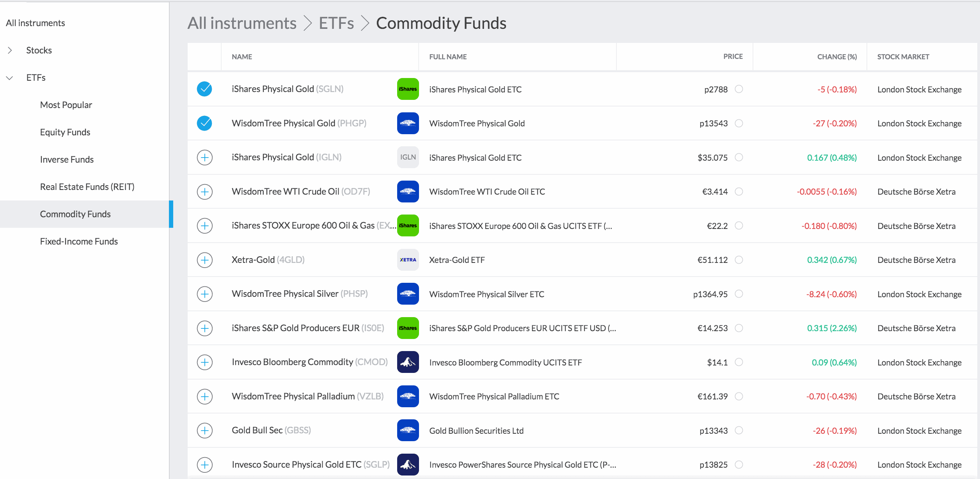Click the IGLN placeholder logo

(408, 157)
